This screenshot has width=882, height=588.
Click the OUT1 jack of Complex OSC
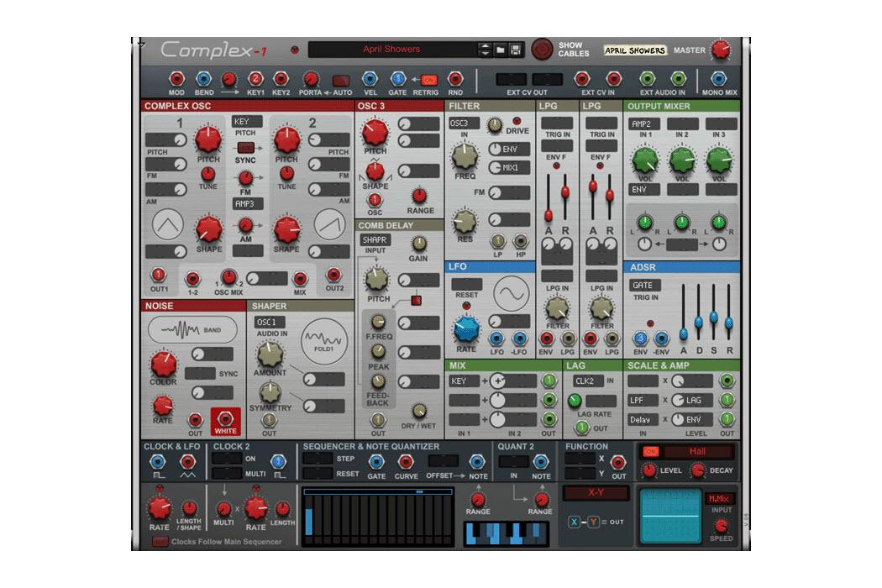click(159, 276)
